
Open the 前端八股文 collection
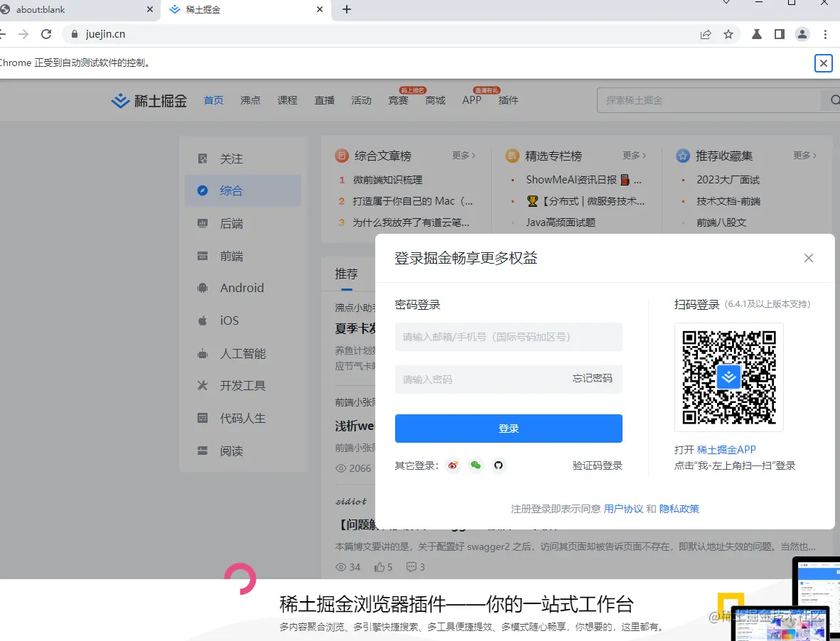click(x=721, y=222)
